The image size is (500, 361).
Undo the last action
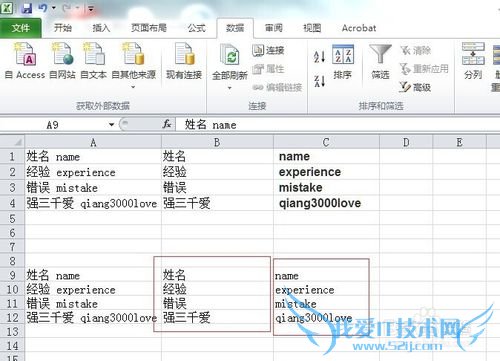43,8
